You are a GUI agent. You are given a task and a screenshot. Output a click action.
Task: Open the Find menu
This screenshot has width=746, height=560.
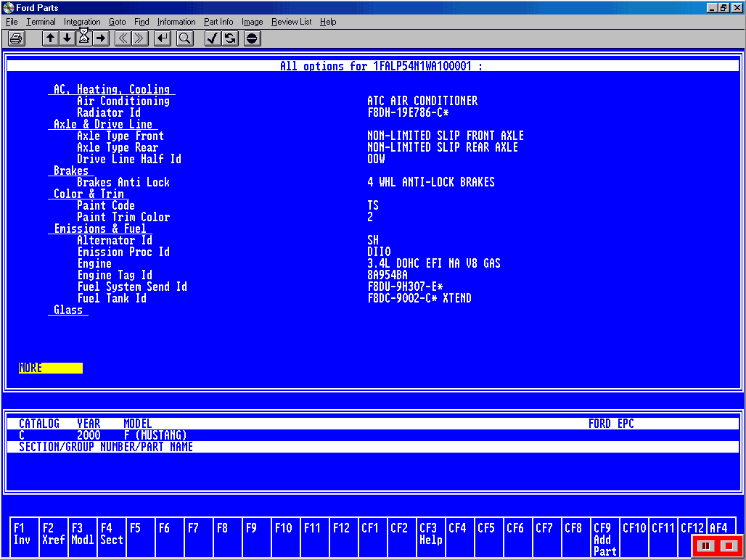142,22
